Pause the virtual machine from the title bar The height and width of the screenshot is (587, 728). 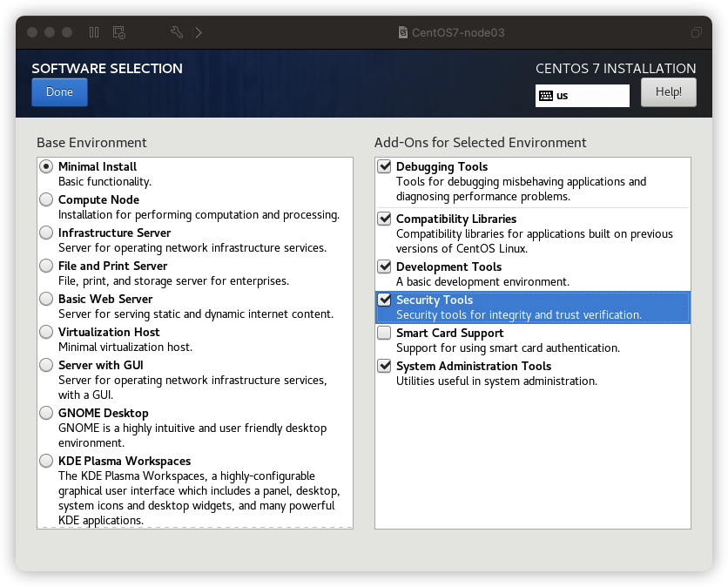tap(94, 32)
